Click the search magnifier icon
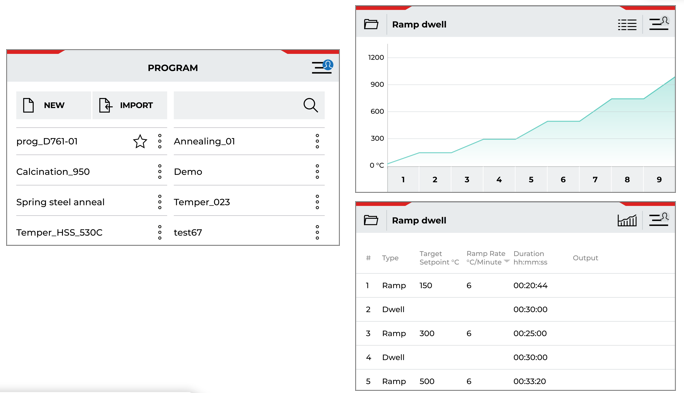The height and width of the screenshot is (393, 684). click(311, 105)
